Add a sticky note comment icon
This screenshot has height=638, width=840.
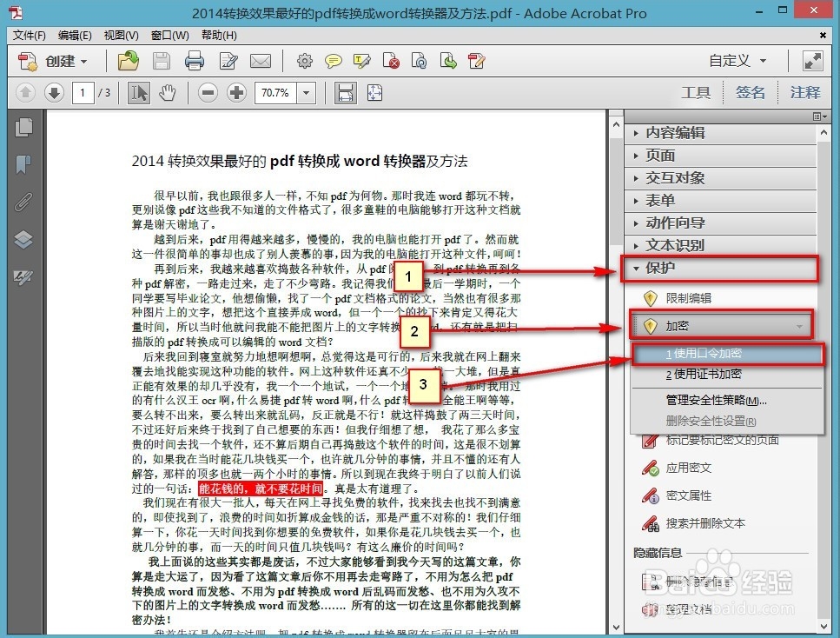point(334,61)
